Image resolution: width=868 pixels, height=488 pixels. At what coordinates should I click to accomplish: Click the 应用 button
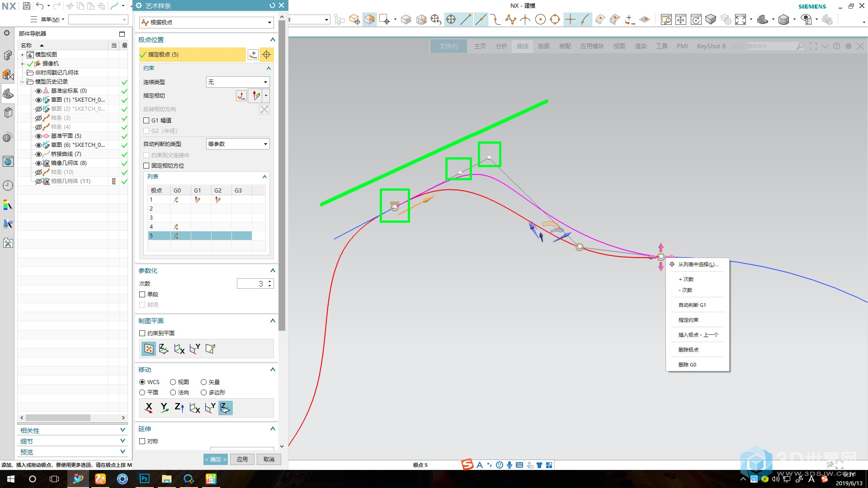click(242, 460)
